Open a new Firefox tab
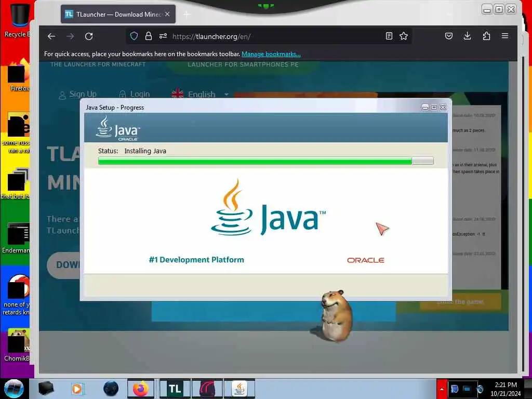The image size is (532, 399). click(187, 14)
